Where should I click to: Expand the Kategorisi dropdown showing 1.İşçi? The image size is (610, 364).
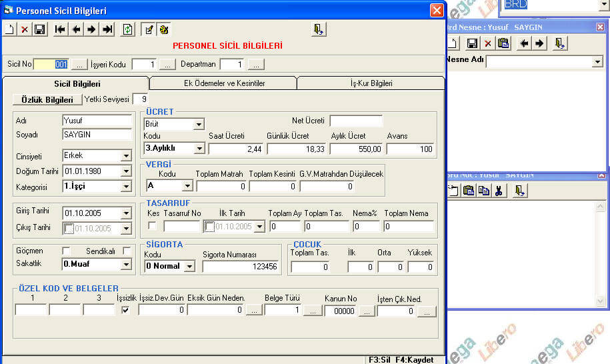click(126, 187)
